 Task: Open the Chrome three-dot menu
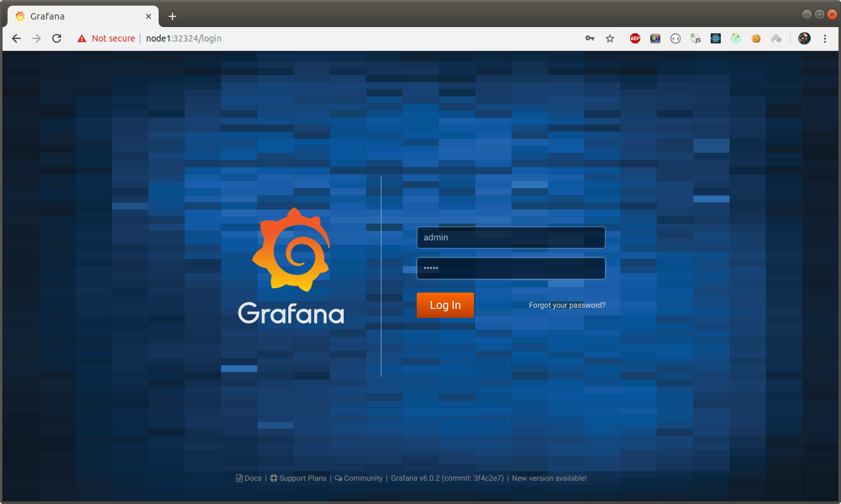point(825,38)
